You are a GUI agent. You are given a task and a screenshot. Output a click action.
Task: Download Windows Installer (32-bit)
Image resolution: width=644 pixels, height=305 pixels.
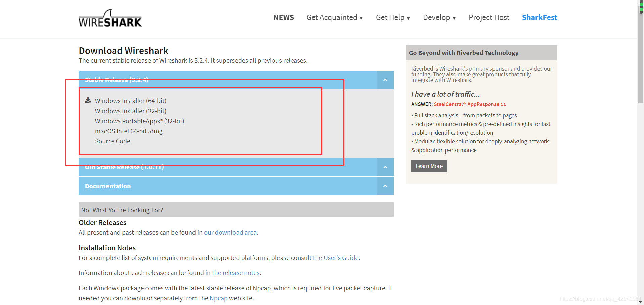(131, 111)
